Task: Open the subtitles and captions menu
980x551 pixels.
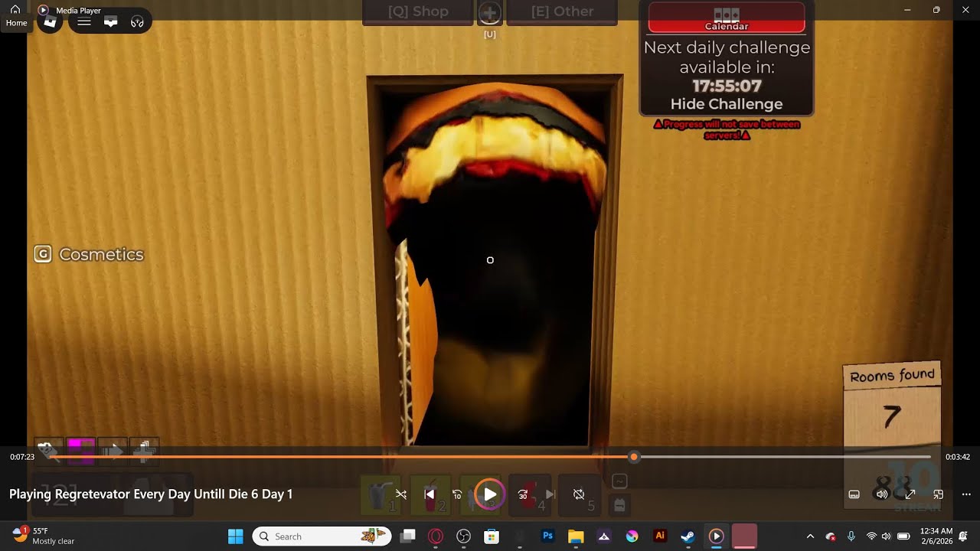Action: pos(854,494)
